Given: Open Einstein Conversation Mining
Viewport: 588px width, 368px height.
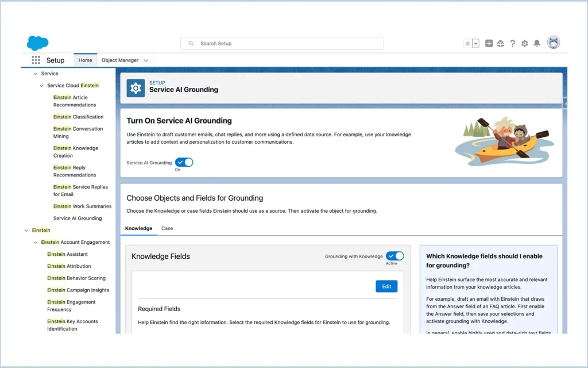Looking at the screenshot, I should [78, 132].
